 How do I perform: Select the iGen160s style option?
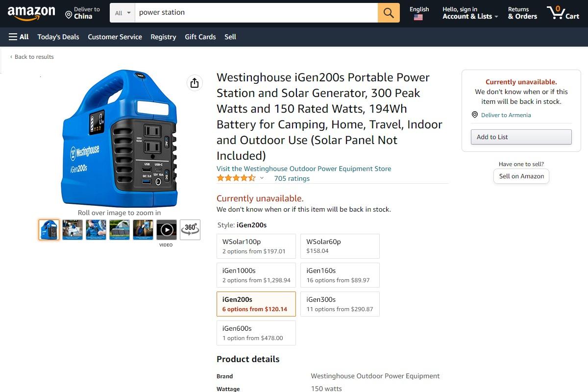(x=340, y=275)
